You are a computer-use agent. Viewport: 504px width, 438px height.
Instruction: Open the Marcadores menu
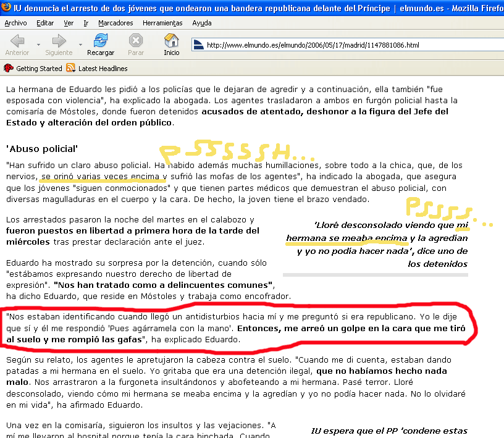point(115,23)
